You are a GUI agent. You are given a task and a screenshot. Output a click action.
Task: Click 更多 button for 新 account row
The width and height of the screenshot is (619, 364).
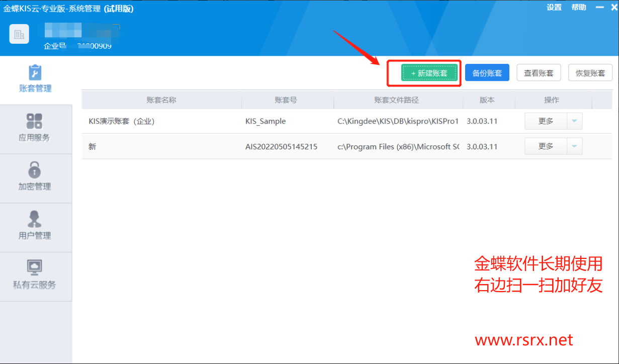pos(546,146)
